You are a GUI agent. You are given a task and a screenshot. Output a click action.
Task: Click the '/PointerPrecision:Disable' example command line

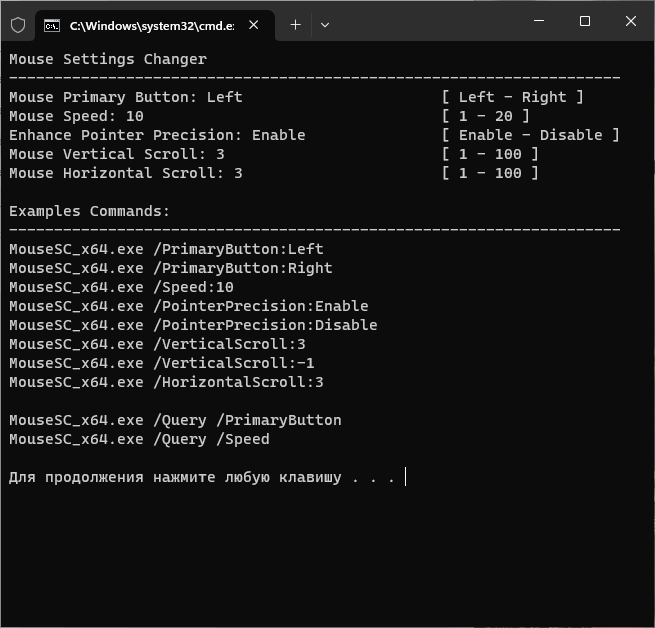coord(193,325)
